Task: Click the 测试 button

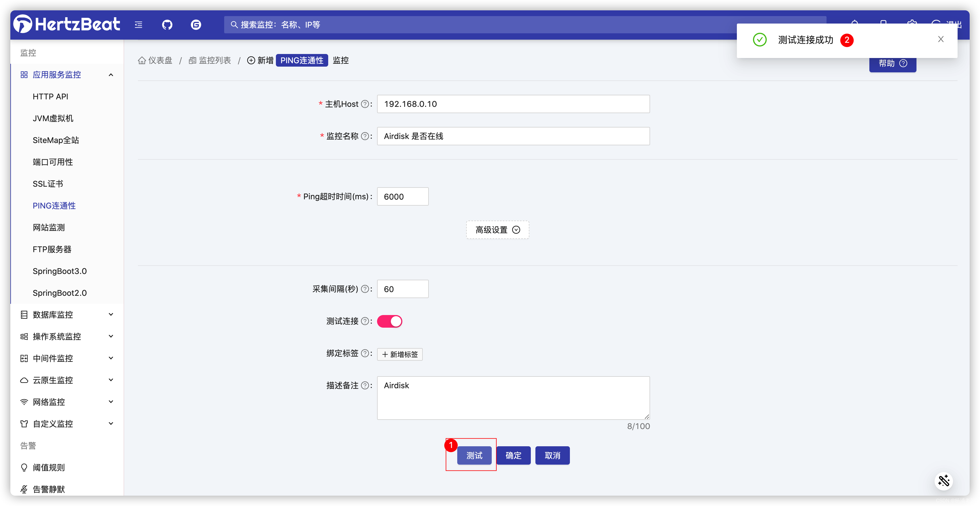Action: click(474, 455)
